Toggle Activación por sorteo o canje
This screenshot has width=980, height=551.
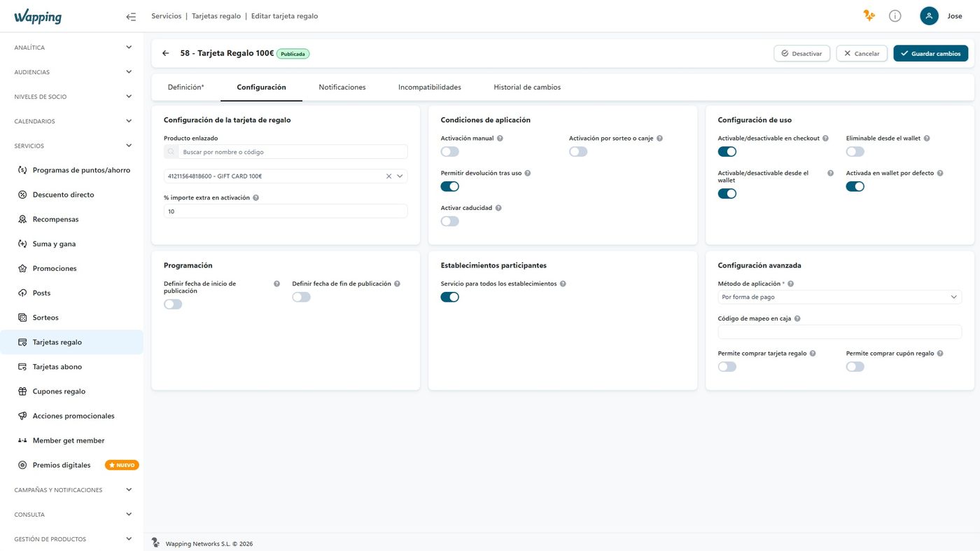[578, 152]
